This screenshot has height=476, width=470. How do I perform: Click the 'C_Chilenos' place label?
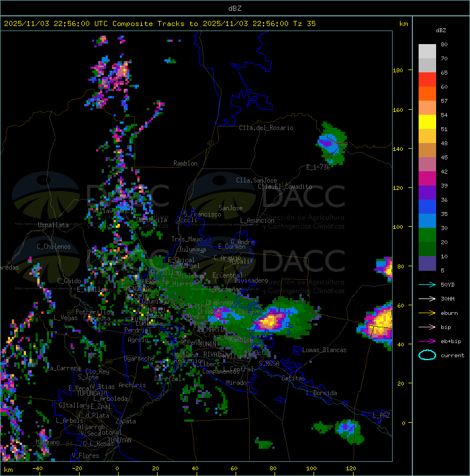(x=54, y=246)
